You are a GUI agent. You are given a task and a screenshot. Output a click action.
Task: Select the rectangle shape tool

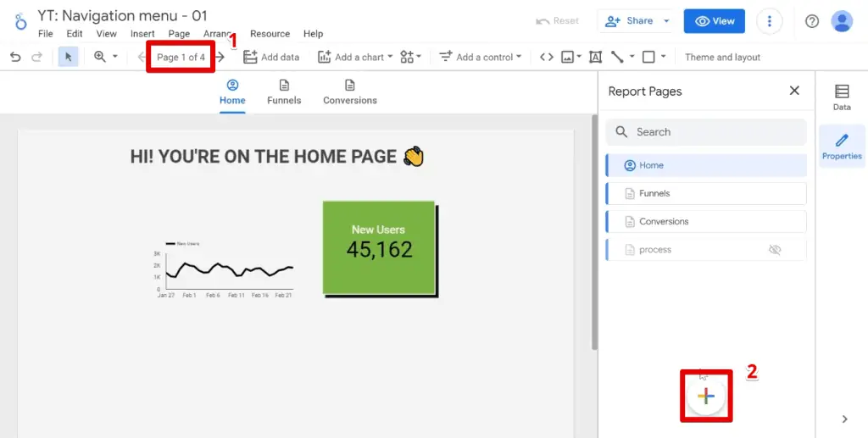[648, 57]
